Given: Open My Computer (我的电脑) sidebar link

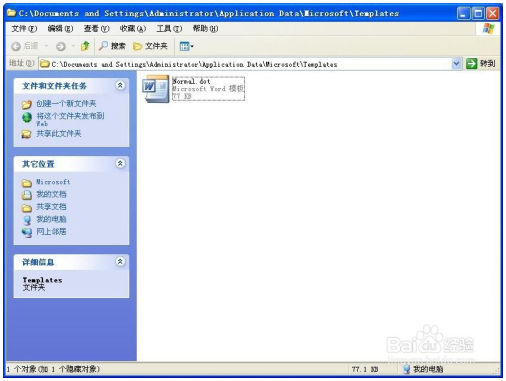Looking at the screenshot, I should [51, 219].
